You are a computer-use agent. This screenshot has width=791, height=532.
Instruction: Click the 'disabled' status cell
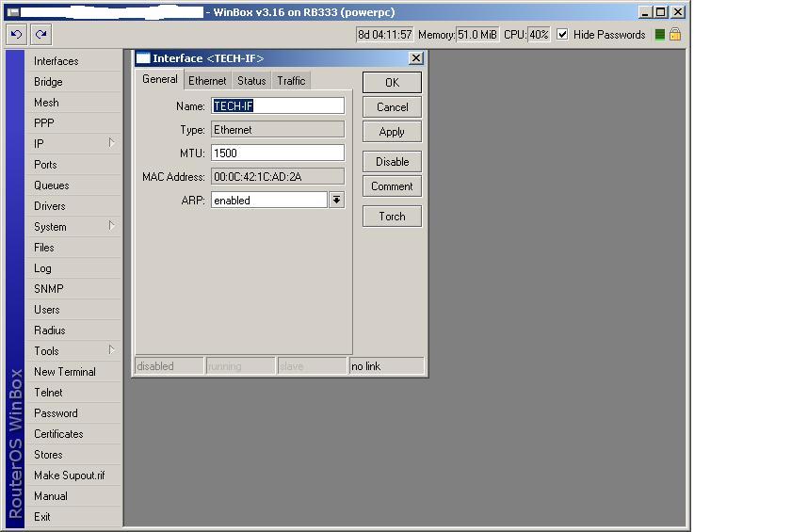tap(169, 366)
